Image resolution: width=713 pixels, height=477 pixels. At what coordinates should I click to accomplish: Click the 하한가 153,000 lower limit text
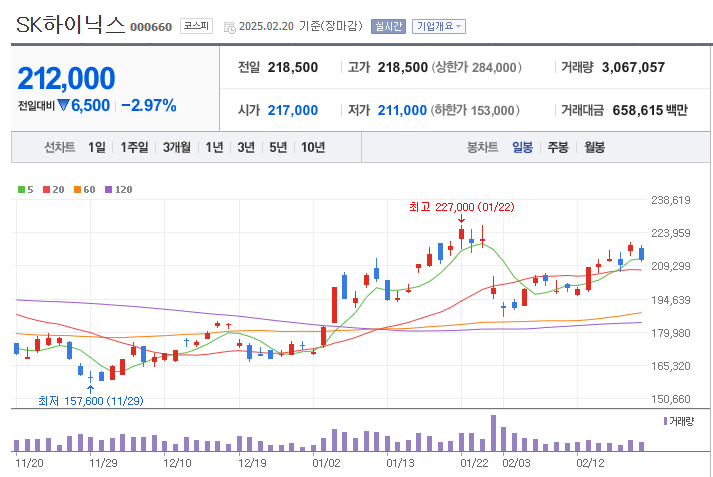tap(475, 110)
